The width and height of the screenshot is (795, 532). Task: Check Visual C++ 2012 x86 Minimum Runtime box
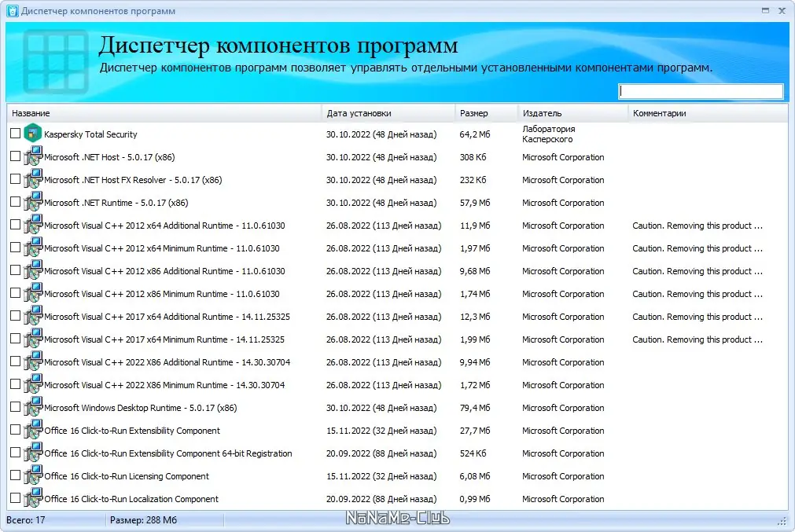pos(15,293)
